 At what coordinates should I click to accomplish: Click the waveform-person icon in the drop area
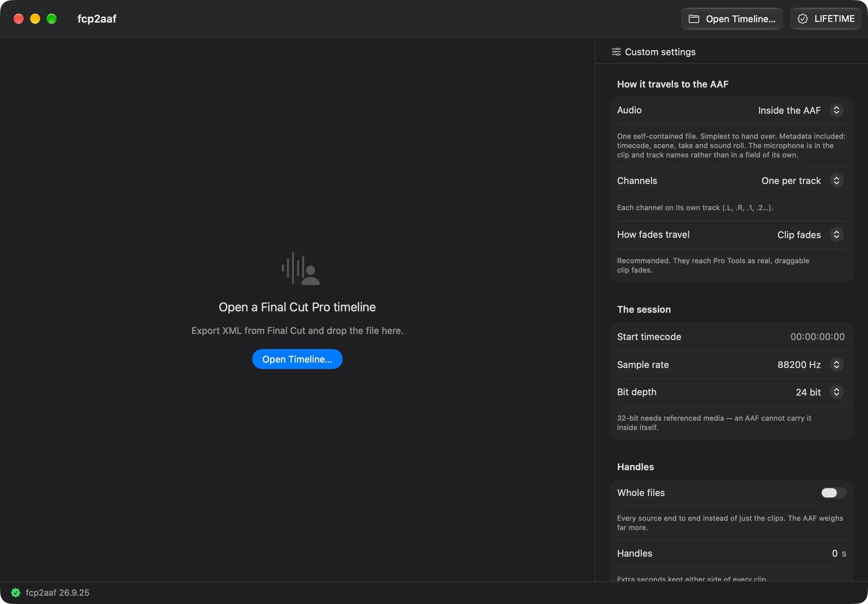point(301,268)
